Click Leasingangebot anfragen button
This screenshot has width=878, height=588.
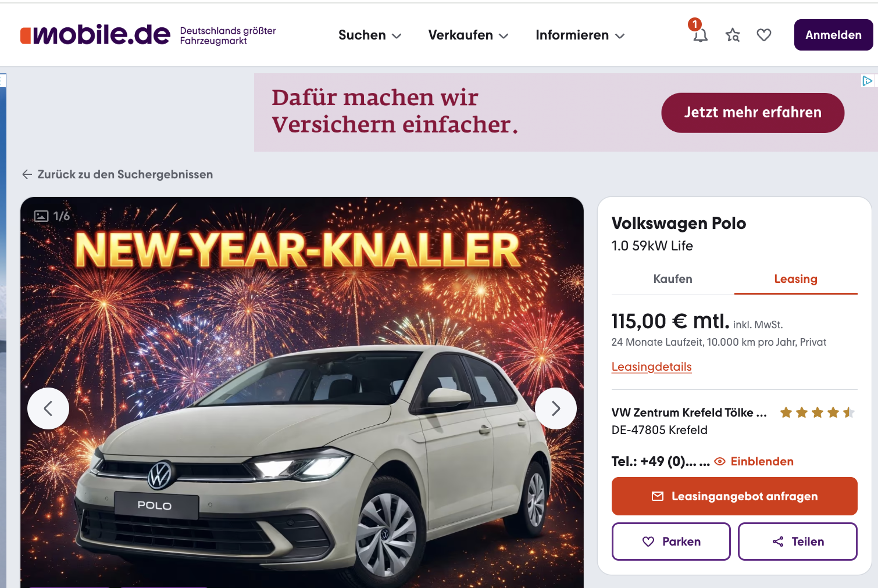tap(734, 496)
